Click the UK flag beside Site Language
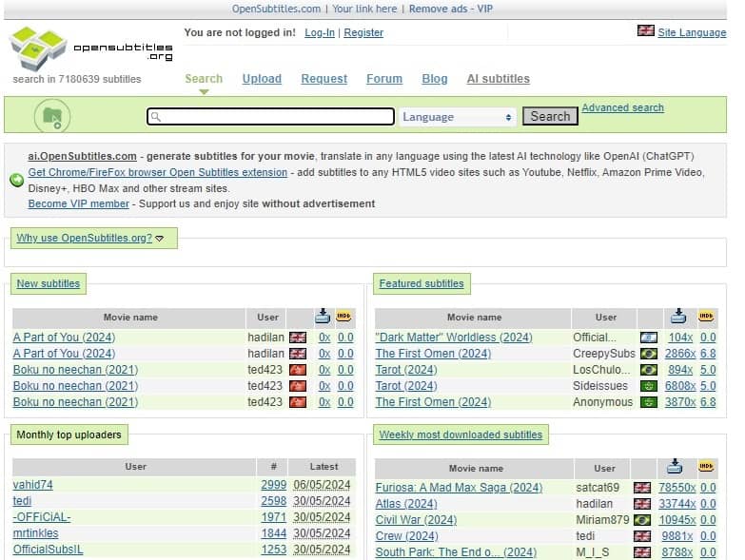Viewport: 745px width, 560px height. click(646, 30)
